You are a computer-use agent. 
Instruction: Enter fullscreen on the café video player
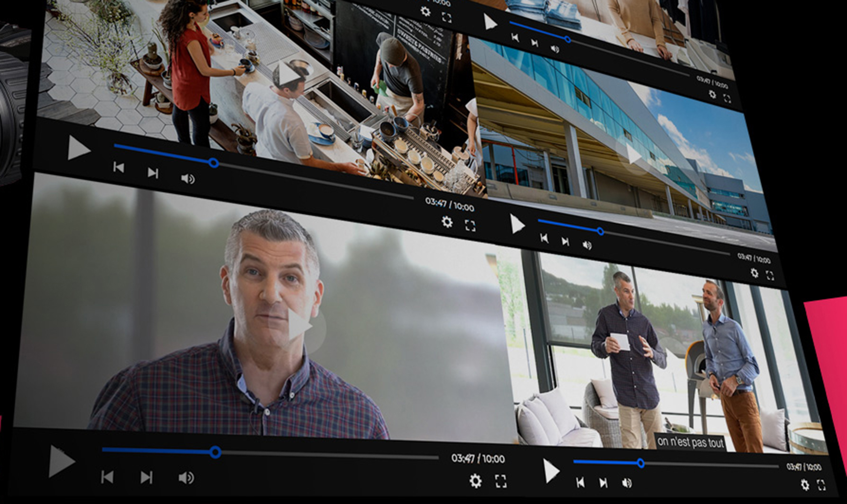[470, 225]
